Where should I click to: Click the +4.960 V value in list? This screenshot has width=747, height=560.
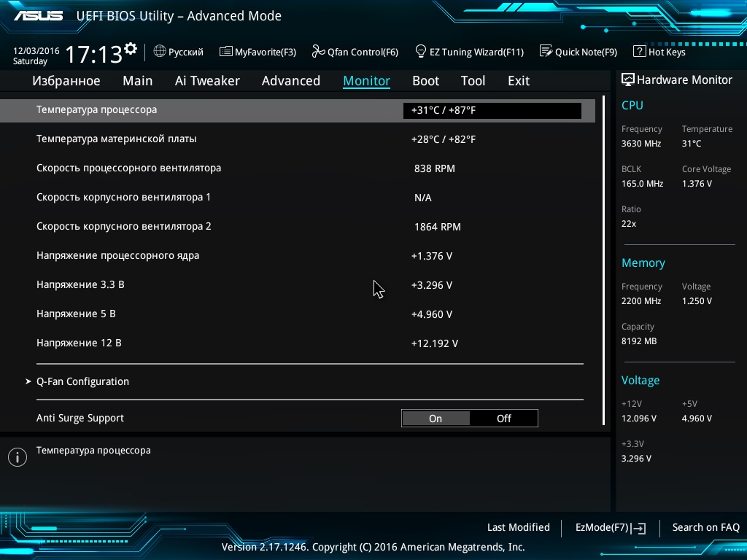[x=432, y=314]
